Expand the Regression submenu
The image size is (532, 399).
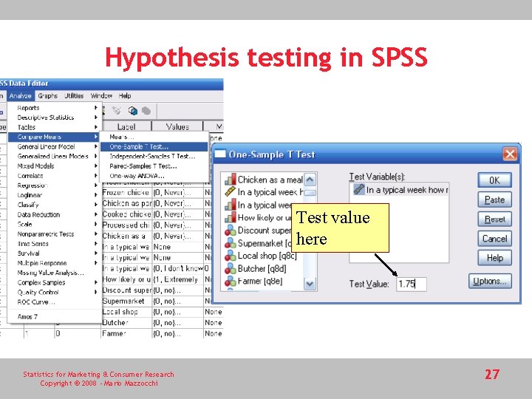tap(54, 185)
